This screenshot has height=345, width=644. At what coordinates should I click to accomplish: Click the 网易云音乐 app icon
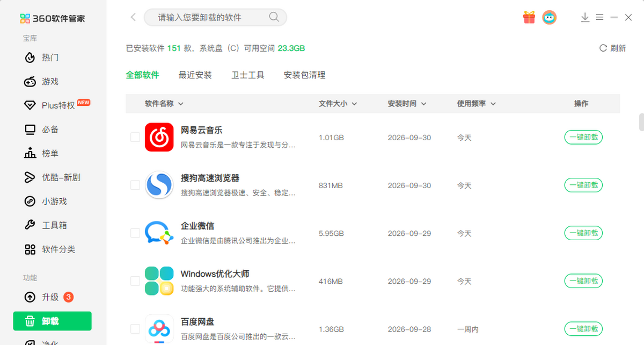pyautogui.click(x=159, y=138)
